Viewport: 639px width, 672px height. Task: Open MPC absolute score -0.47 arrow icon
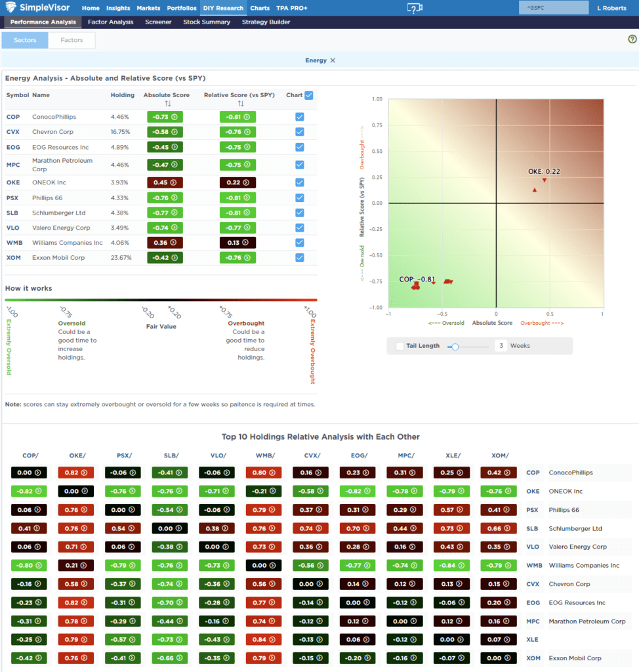click(x=175, y=165)
